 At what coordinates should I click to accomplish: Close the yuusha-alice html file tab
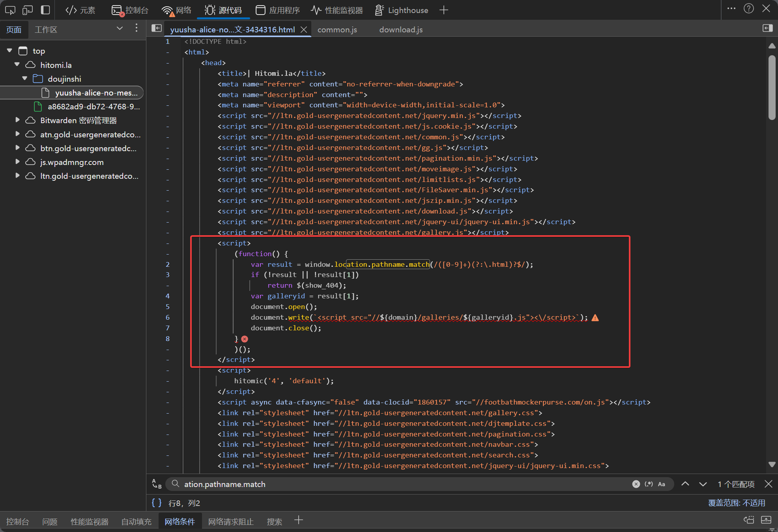[x=304, y=30]
